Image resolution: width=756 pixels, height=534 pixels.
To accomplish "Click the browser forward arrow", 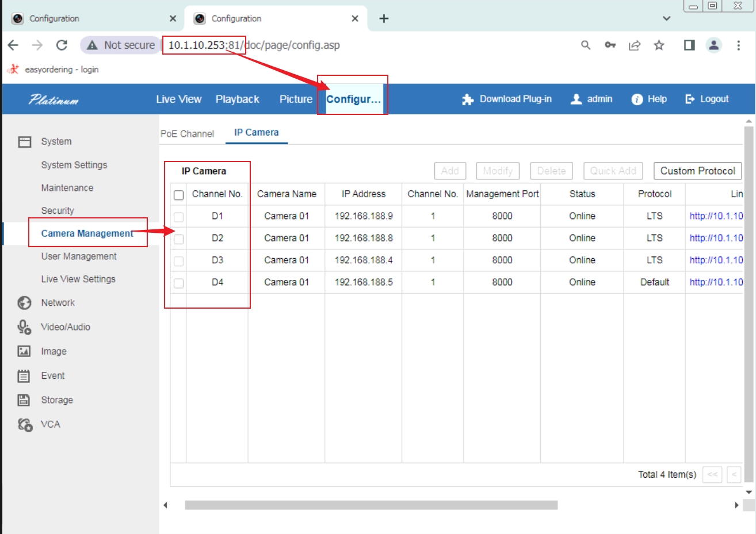I will (37, 45).
